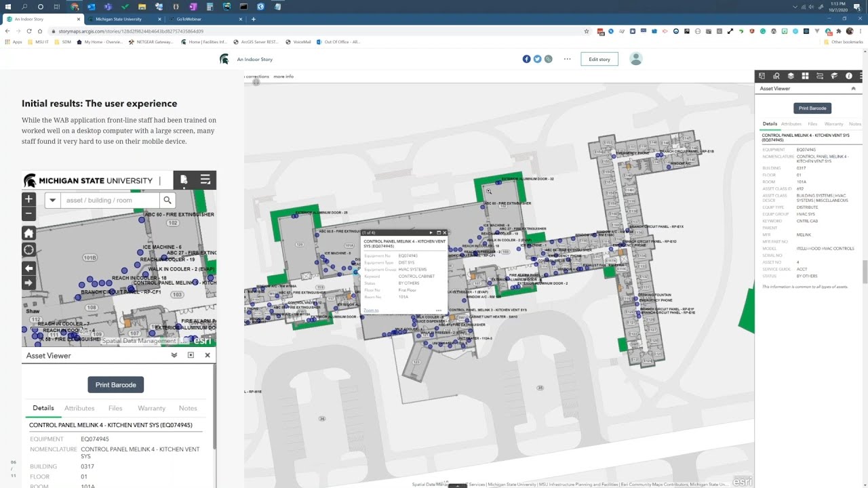
Task: Open a new browser tab
Action: [254, 19]
